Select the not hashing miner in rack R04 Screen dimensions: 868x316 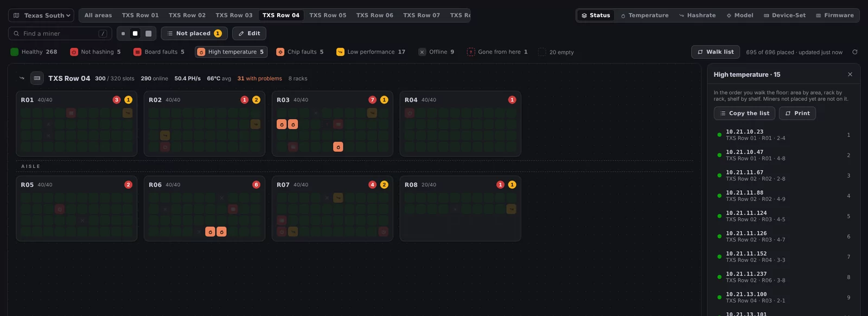(x=410, y=113)
